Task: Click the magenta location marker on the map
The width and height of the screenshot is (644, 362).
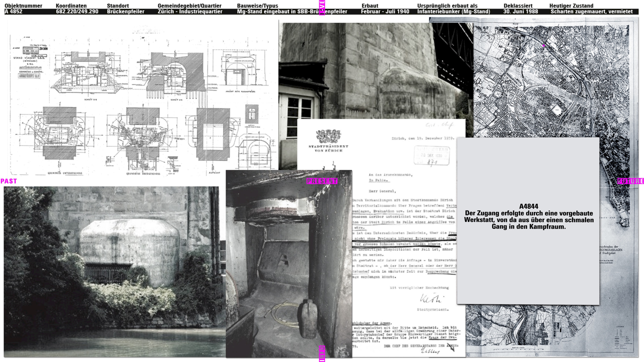Action: [x=544, y=46]
